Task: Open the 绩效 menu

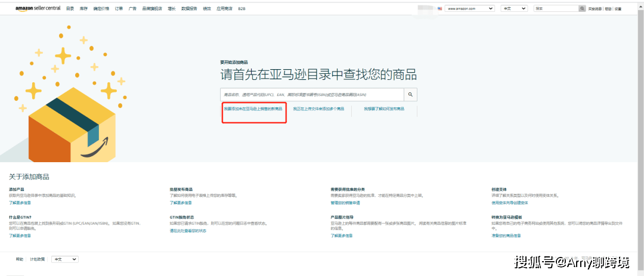Action: (207, 8)
